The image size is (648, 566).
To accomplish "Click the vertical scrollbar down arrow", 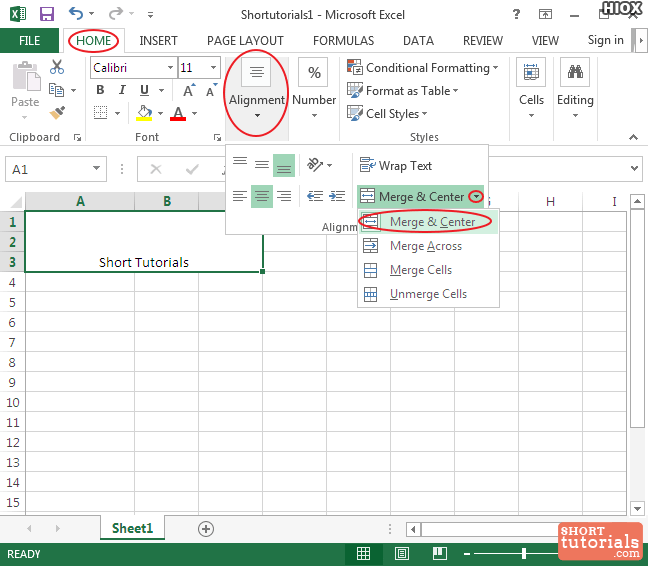I will (637, 509).
